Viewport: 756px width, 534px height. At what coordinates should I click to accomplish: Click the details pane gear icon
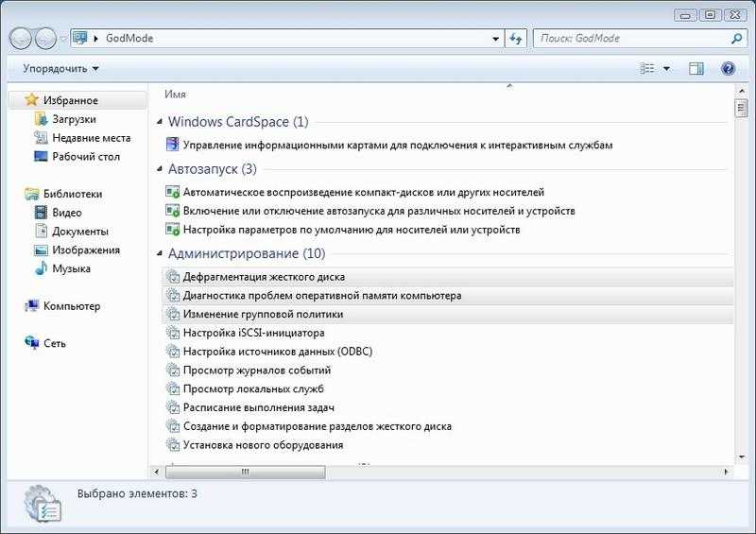coord(43,505)
